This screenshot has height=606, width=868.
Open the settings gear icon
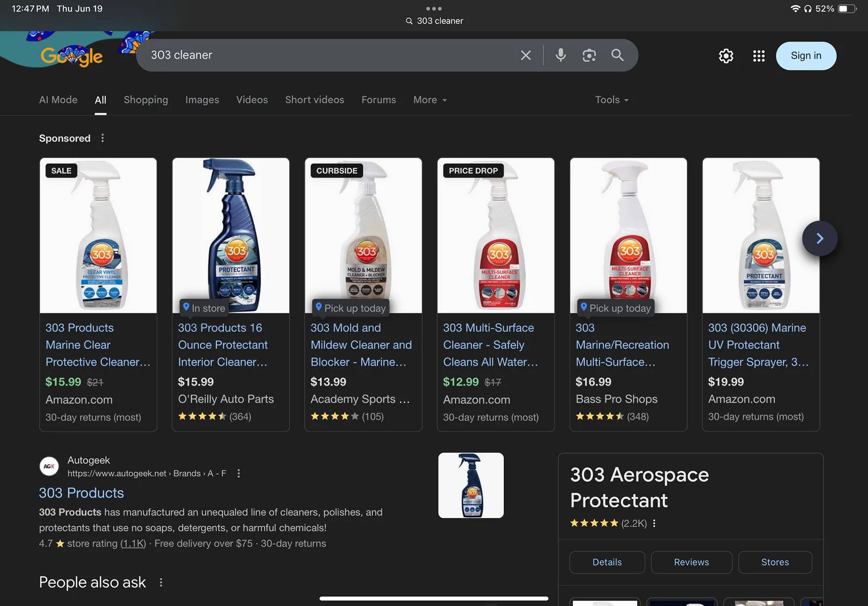click(726, 56)
